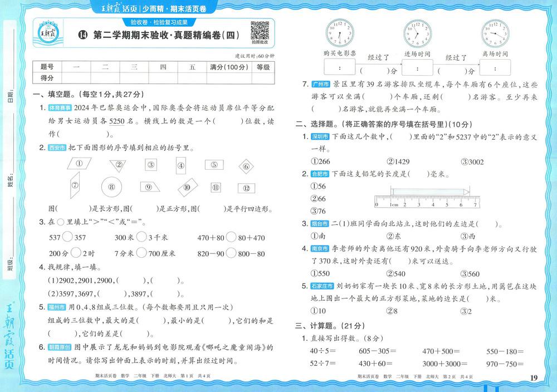Image resolution: width=557 pixels, height=392 pixels.
Task: Select parallelogram shape ①
Action: [79, 164]
